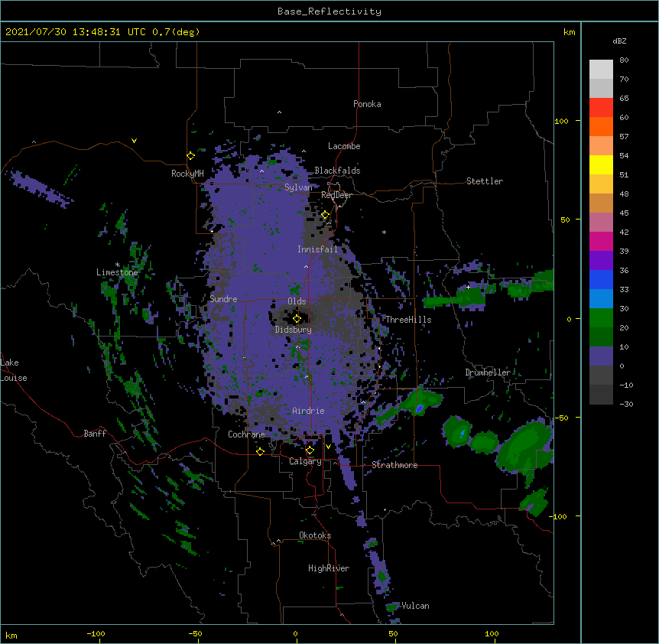This screenshot has height=644, width=659.
Task: Pick the orange 57-60 dBZ legend swatch
Action: 601,126
